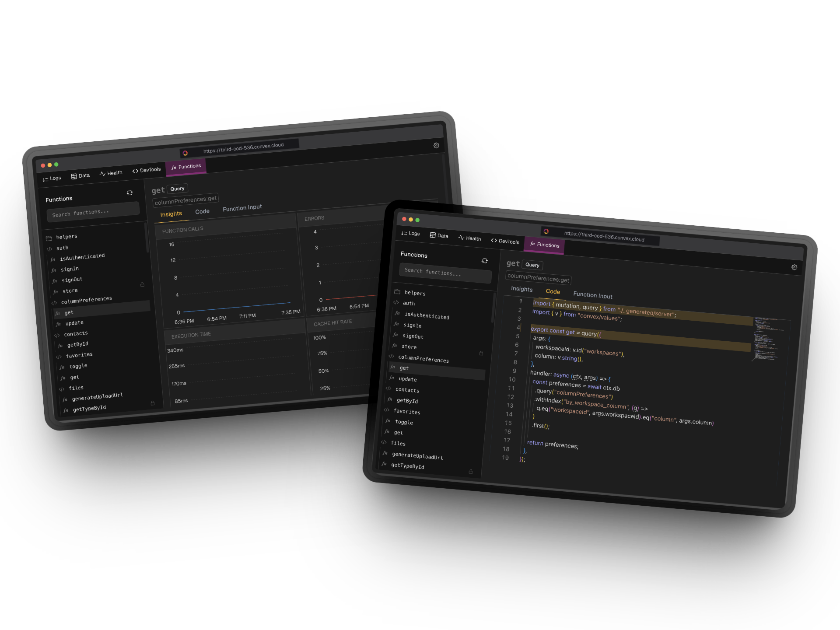The width and height of the screenshot is (840, 630).
Task: Select generateUploadUrl function in left window
Action: 97,397
